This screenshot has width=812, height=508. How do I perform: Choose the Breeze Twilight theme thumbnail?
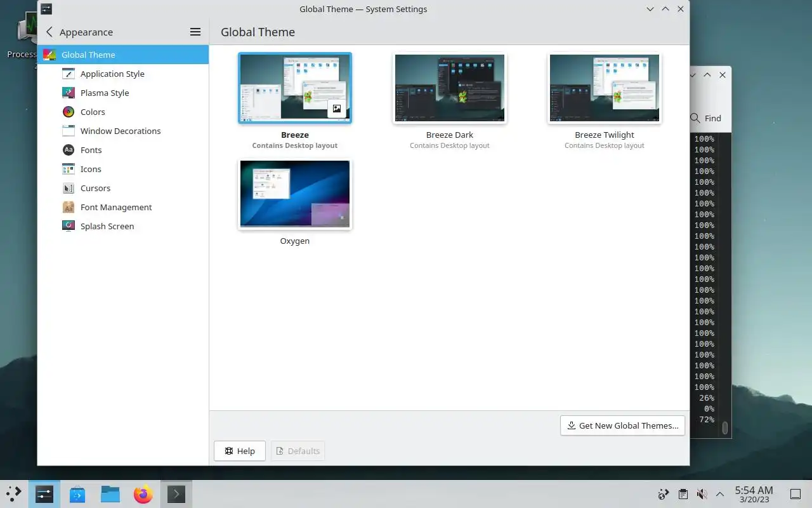click(605, 88)
